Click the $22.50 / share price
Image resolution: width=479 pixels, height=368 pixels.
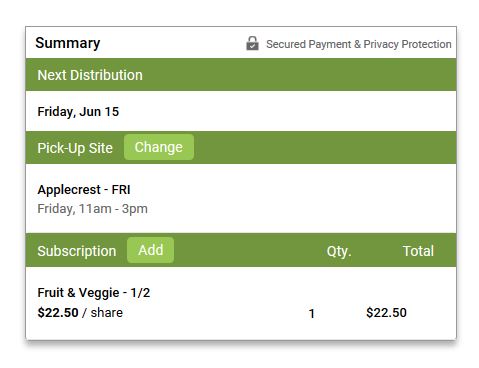[80, 313]
